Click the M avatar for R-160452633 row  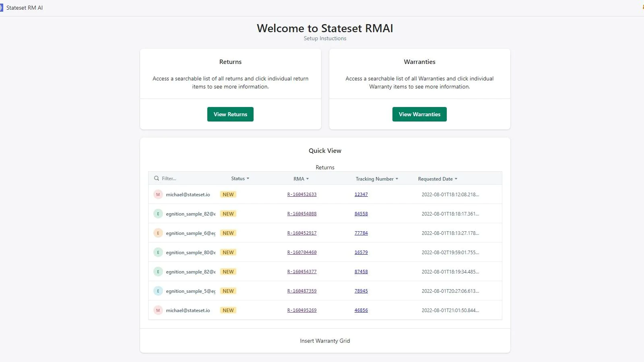pos(158,194)
